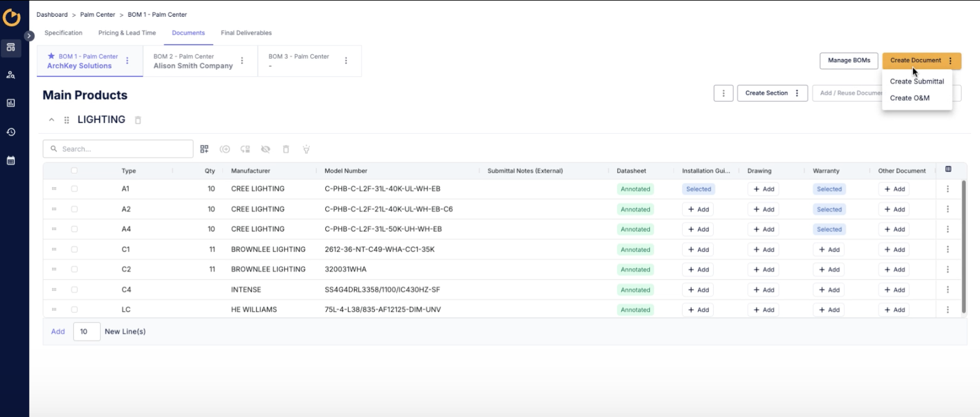Delete the LIGHTING section trash icon

138,120
